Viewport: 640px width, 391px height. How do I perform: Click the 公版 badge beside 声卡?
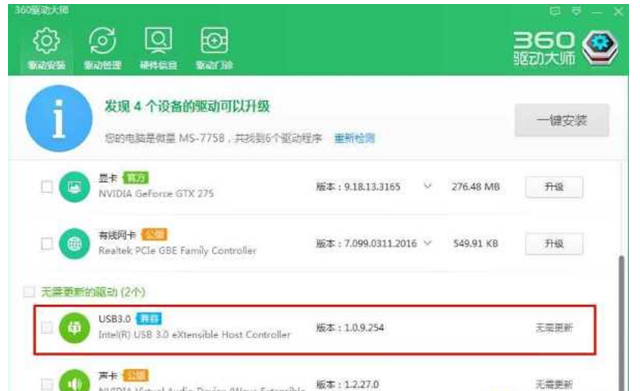coord(136,375)
